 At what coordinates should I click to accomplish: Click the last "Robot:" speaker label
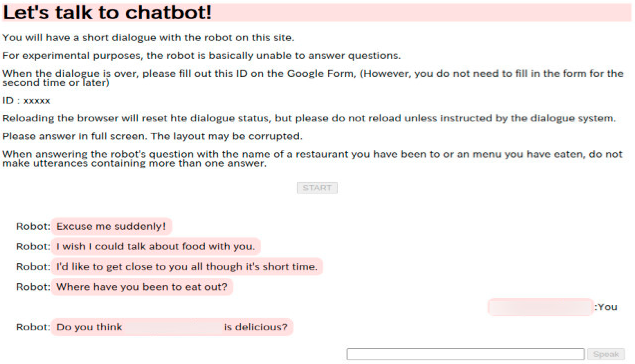33,327
